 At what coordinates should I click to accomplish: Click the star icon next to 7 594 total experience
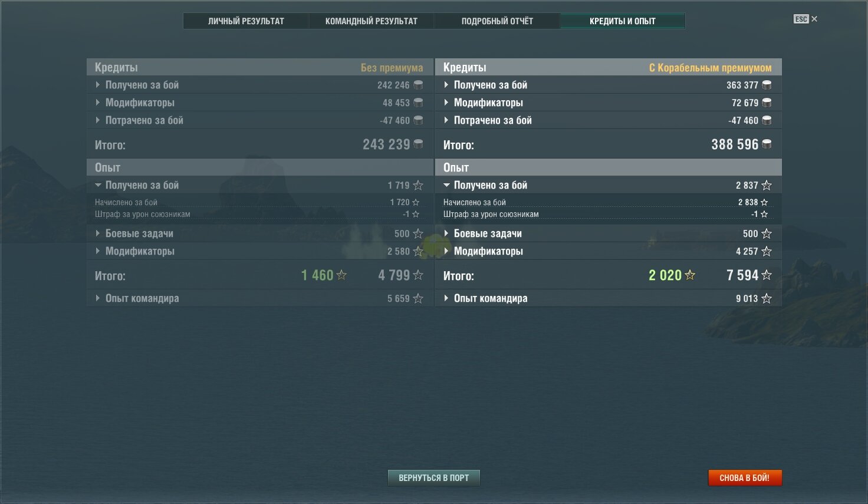(x=767, y=275)
